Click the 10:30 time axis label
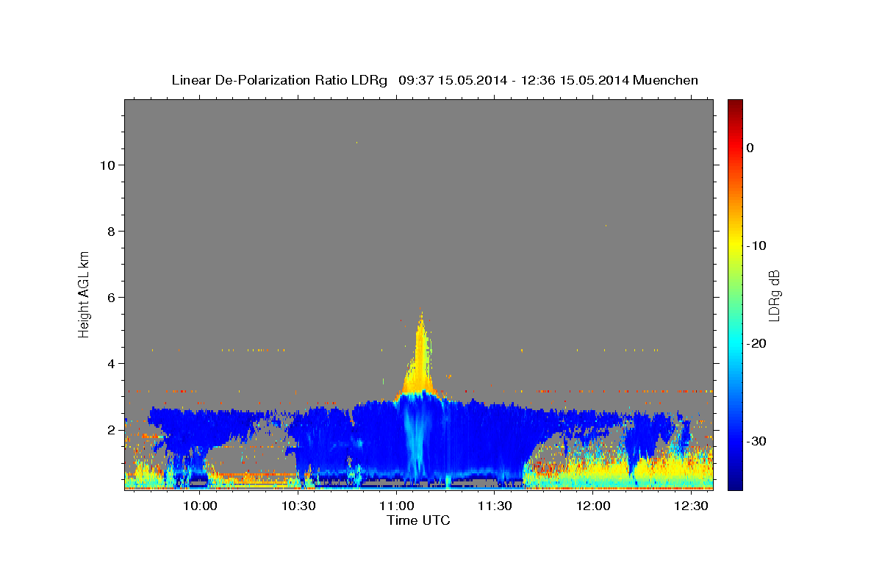 [x=298, y=506]
